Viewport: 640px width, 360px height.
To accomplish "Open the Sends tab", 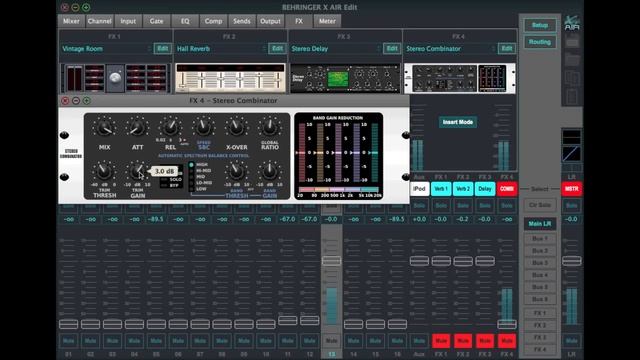I will pos(242,21).
